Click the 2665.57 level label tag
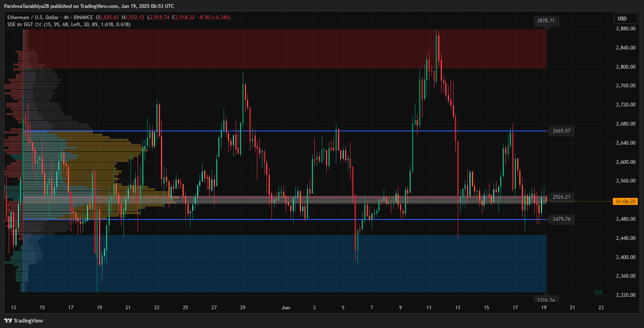This screenshot has width=644, height=328. 561,131
